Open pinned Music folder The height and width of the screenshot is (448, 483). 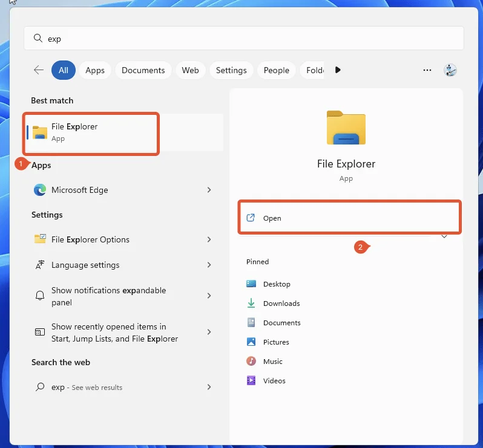point(264,362)
